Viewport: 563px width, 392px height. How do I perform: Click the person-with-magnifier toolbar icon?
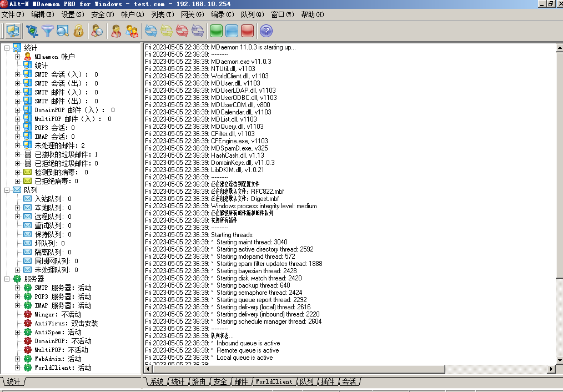[x=97, y=31]
